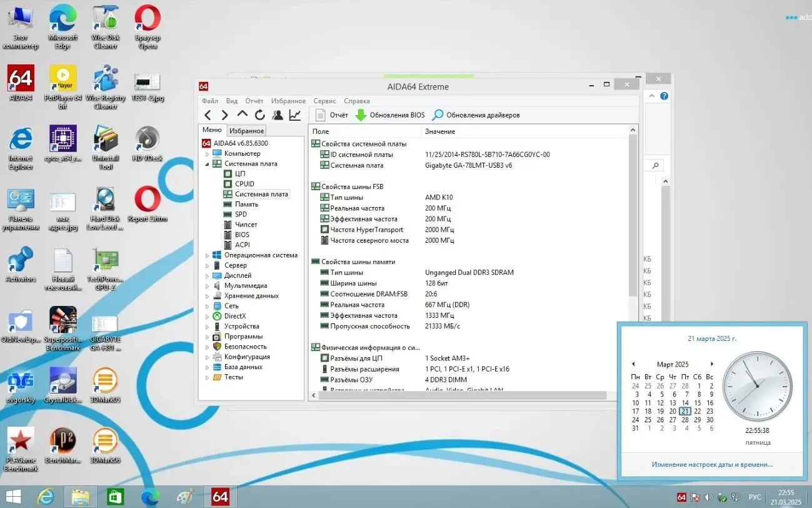The width and height of the screenshot is (812, 508).
Task: Click the Refresh icon in AIDA64 toolbar
Action: tap(259, 115)
